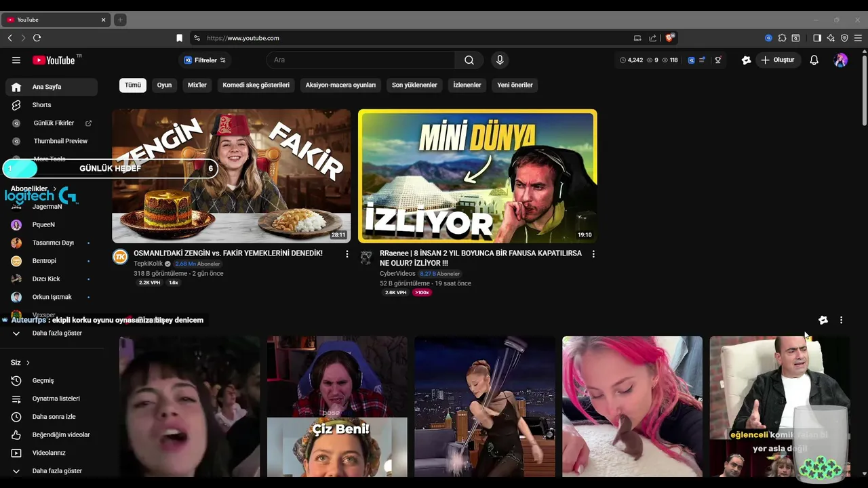This screenshot has width=868, height=488.
Task: Open Tasarımcı Dayı subscription channel
Action: tap(52, 243)
